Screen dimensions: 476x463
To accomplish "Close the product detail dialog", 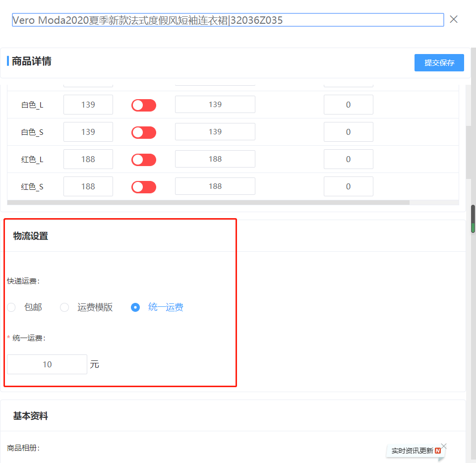I will 453,19.
